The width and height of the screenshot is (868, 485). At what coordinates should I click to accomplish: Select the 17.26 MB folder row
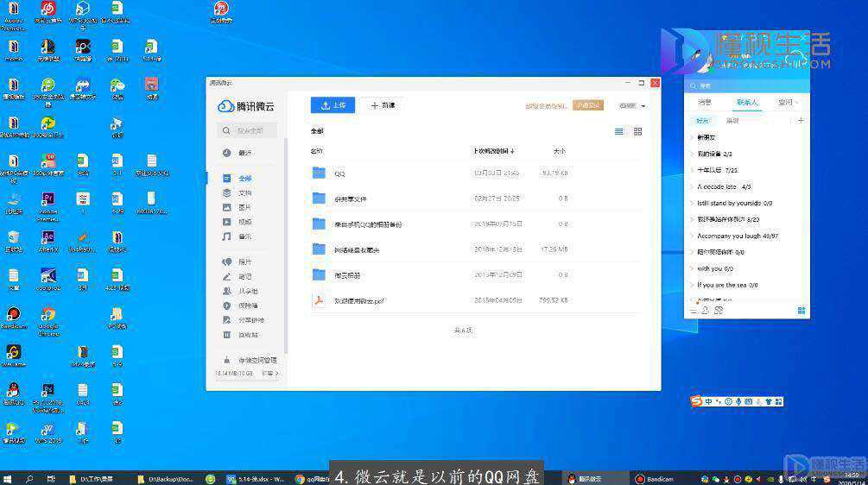pyautogui.click(x=474, y=249)
